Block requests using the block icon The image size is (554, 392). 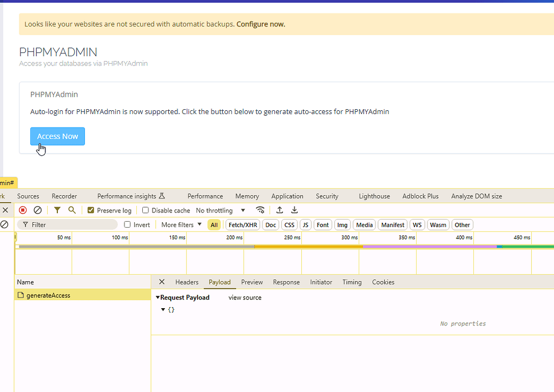(x=4, y=224)
